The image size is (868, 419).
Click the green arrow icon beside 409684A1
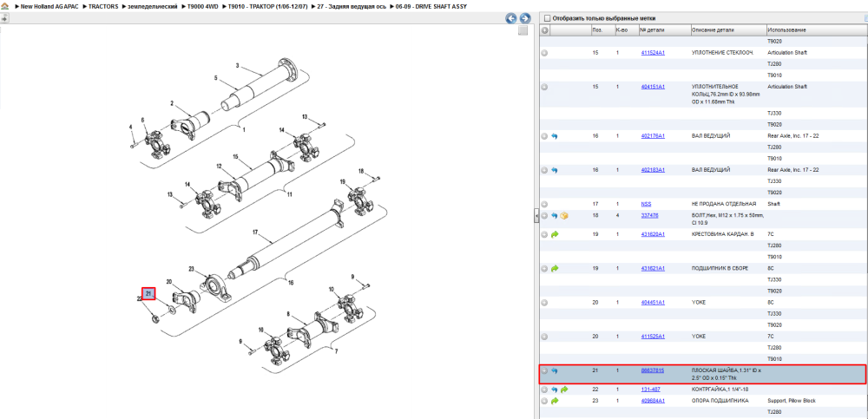[555, 401]
